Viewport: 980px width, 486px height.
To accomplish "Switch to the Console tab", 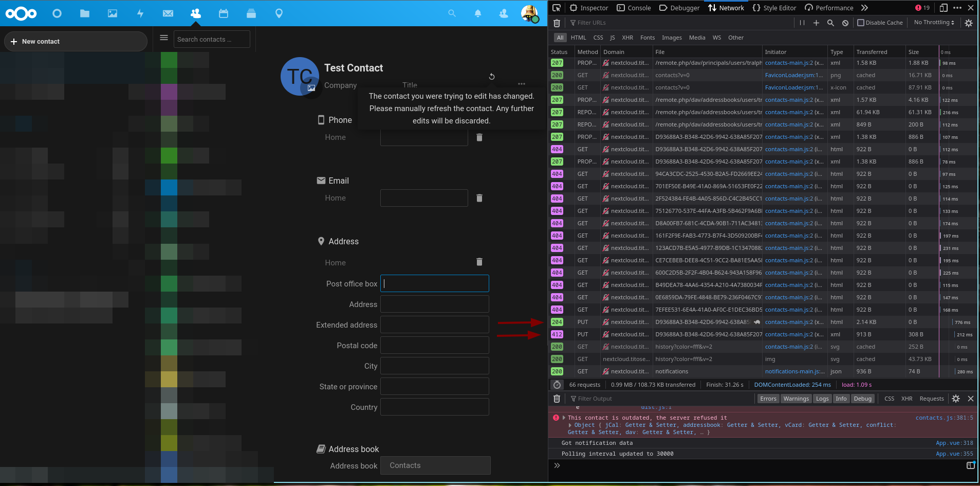I will pyautogui.click(x=634, y=8).
